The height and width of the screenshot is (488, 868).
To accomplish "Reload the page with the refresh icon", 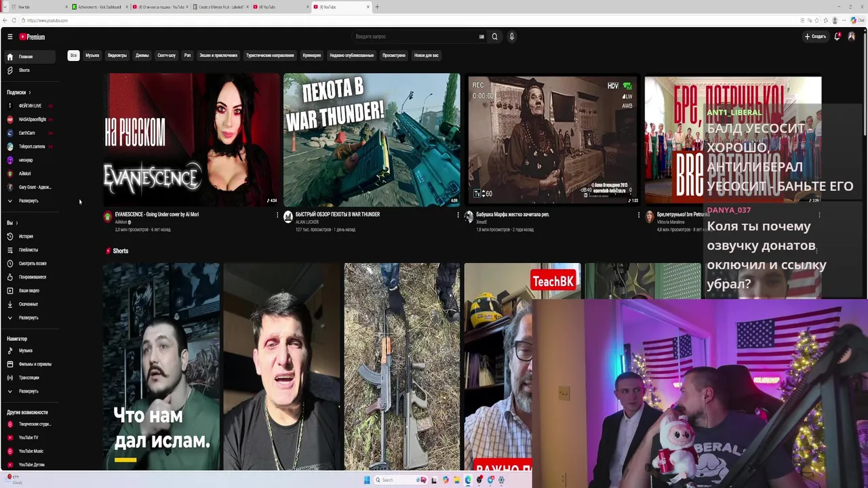I will [x=14, y=20].
